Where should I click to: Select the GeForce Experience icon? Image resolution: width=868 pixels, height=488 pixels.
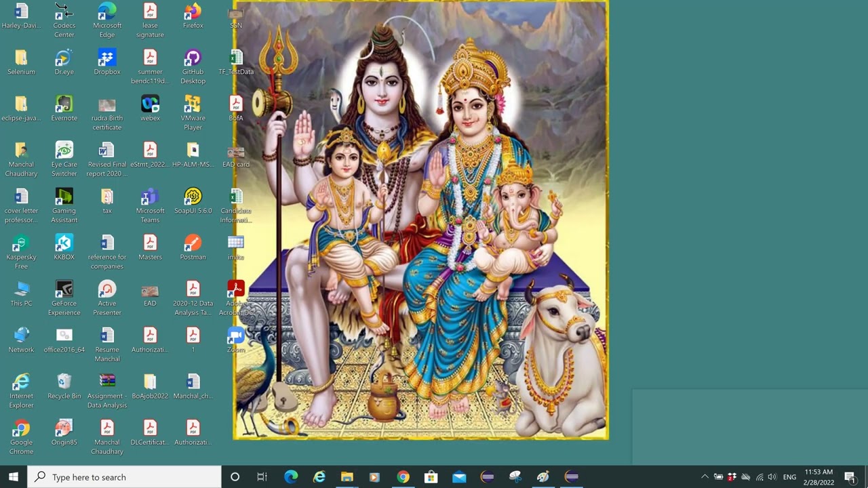64,298
